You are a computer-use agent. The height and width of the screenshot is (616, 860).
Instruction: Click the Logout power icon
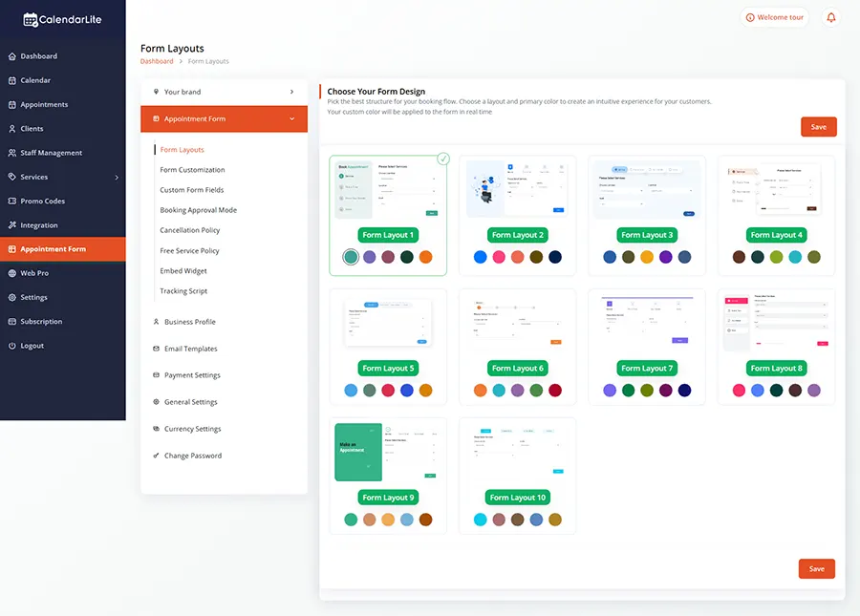pos(12,346)
